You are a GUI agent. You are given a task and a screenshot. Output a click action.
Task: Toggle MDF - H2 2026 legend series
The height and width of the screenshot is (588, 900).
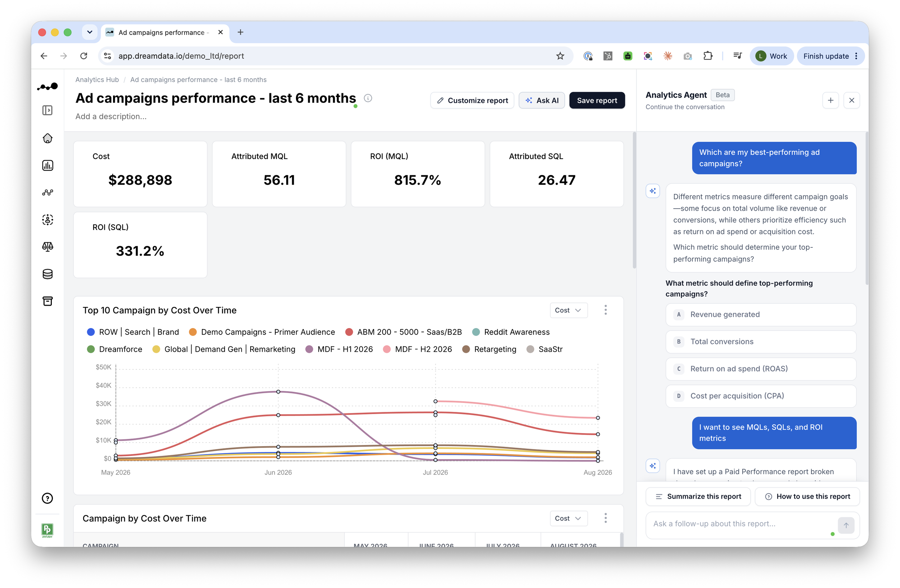[x=417, y=349]
